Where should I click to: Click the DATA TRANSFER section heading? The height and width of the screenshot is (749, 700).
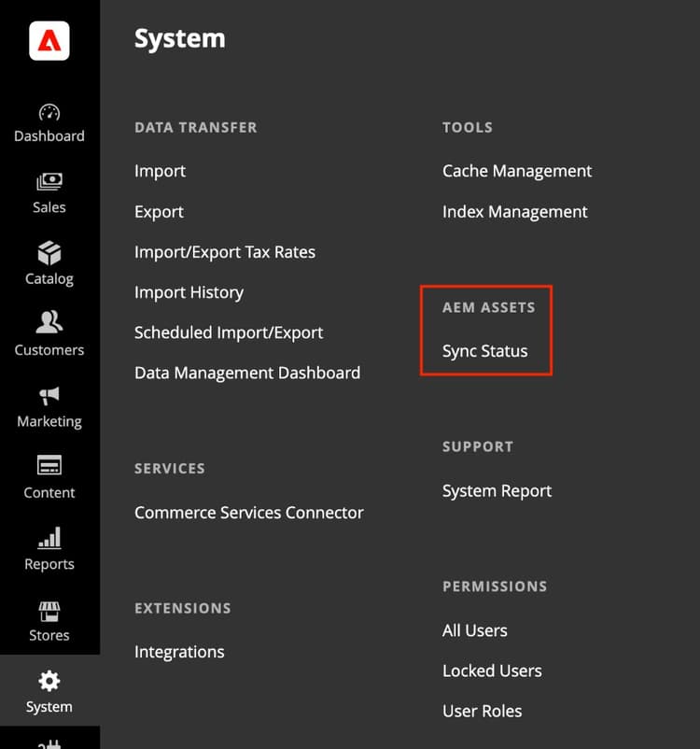[x=196, y=128]
